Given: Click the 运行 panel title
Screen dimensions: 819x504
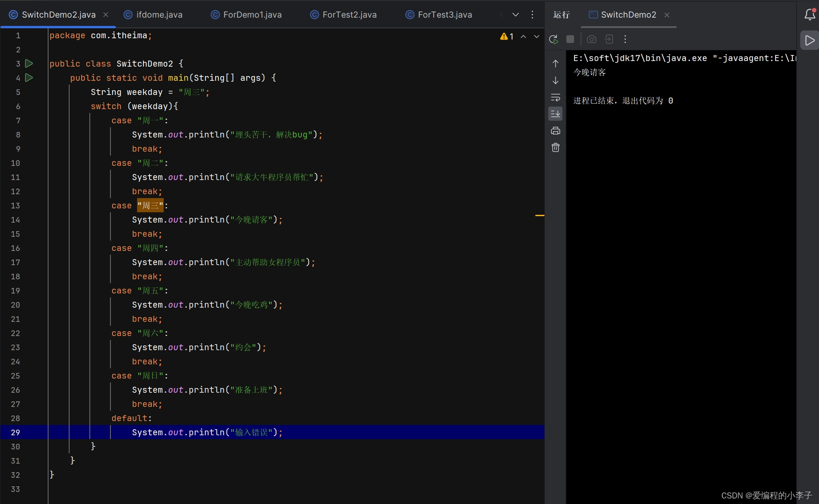Looking at the screenshot, I should [562, 15].
